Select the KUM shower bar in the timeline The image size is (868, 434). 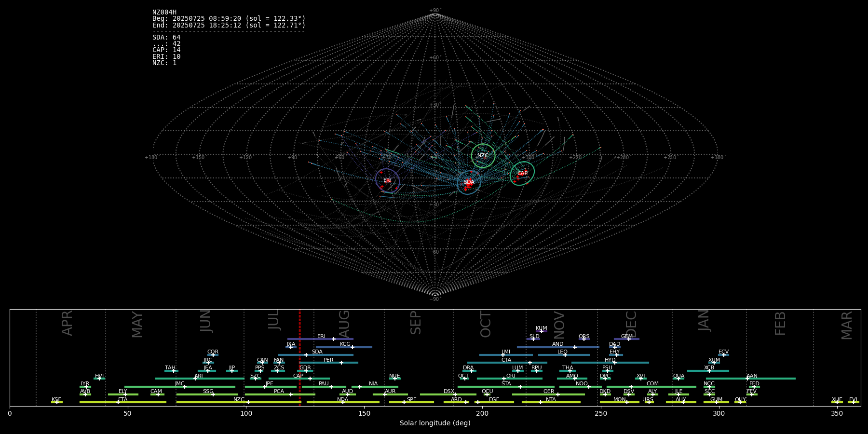tap(542, 331)
